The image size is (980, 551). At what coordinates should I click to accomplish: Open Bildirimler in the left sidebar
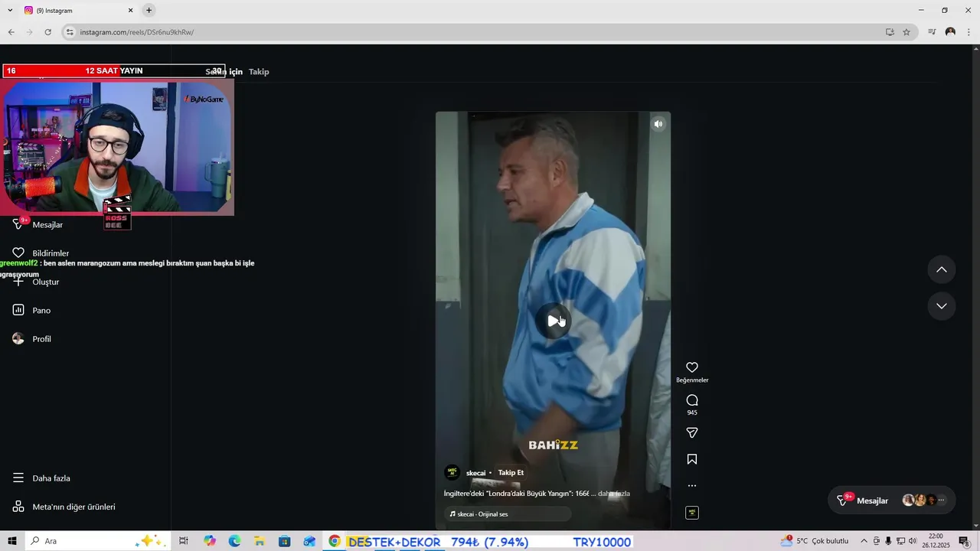tap(51, 253)
